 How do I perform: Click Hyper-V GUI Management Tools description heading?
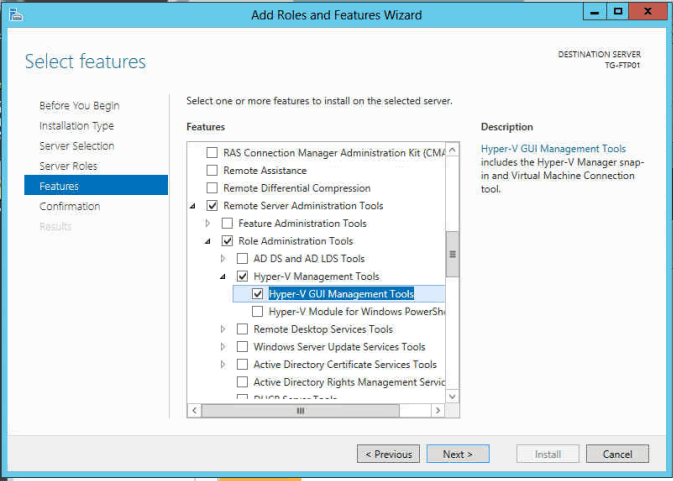[553, 149]
